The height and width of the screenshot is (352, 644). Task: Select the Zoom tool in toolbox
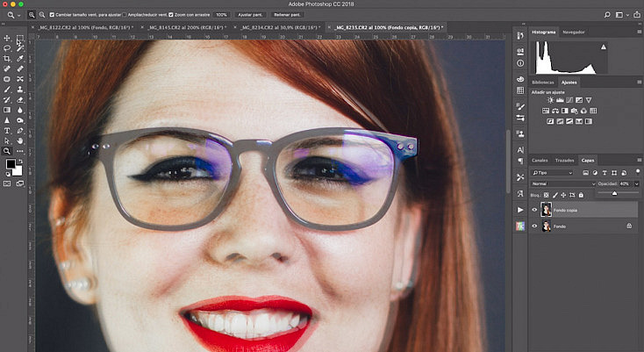7,151
